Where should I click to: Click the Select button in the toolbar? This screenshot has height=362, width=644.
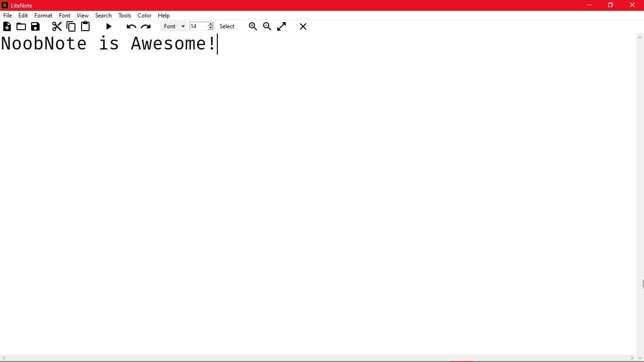click(x=227, y=26)
